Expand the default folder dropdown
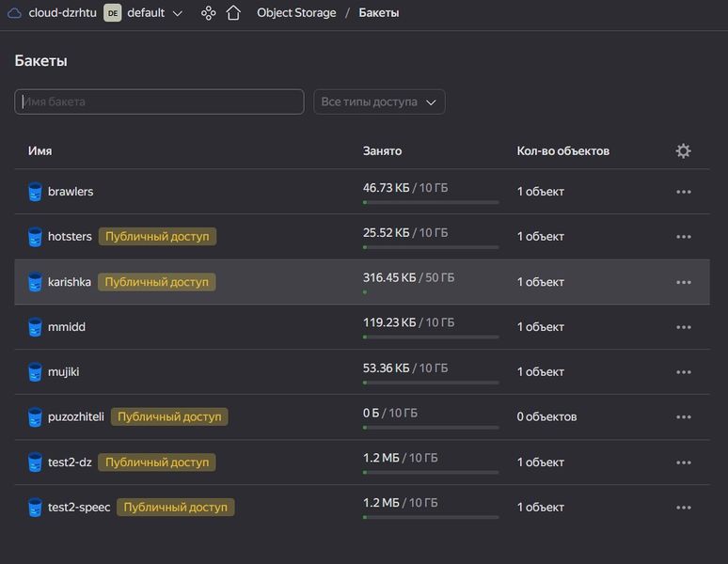The height and width of the screenshot is (564, 728). point(178,13)
